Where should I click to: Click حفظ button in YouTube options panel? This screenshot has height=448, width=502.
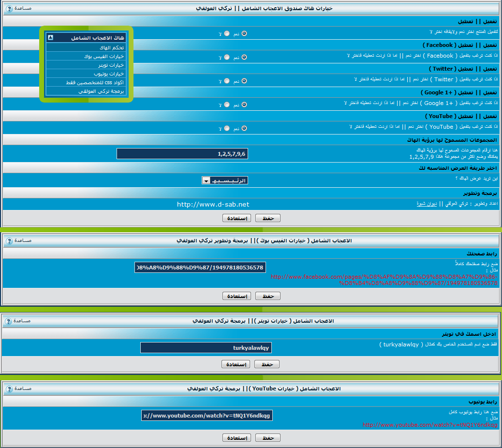click(267, 438)
